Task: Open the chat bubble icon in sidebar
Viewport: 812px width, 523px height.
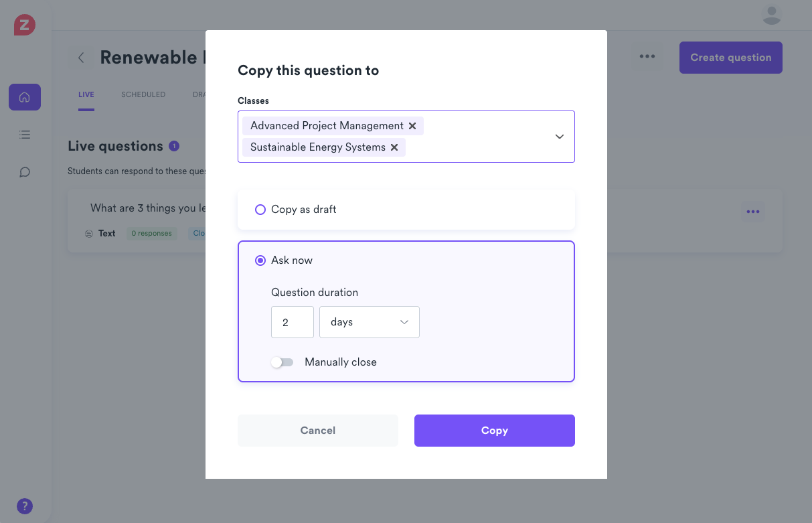Action: (x=25, y=172)
